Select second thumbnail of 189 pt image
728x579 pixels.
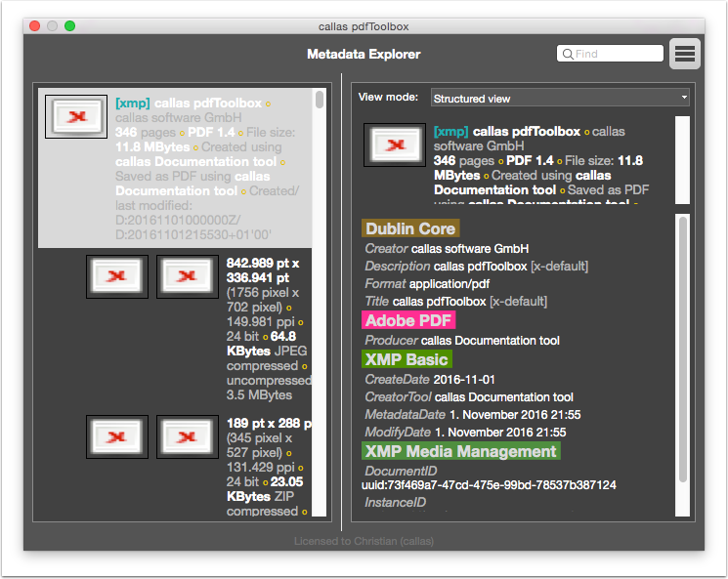188,436
